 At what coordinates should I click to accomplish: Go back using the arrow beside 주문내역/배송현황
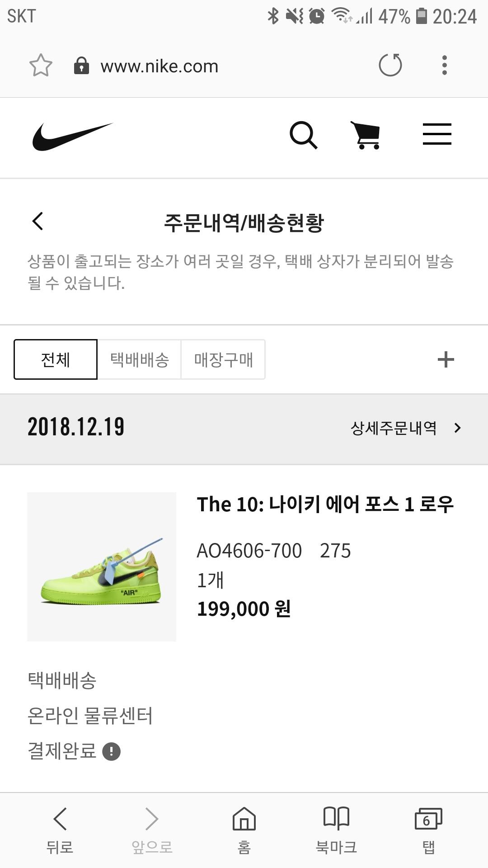[38, 222]
